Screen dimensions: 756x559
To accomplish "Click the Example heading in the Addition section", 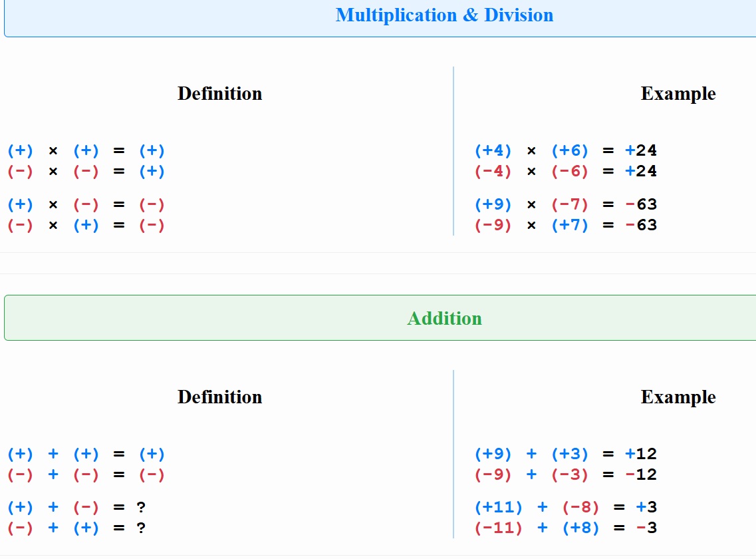I will [678, 397].
